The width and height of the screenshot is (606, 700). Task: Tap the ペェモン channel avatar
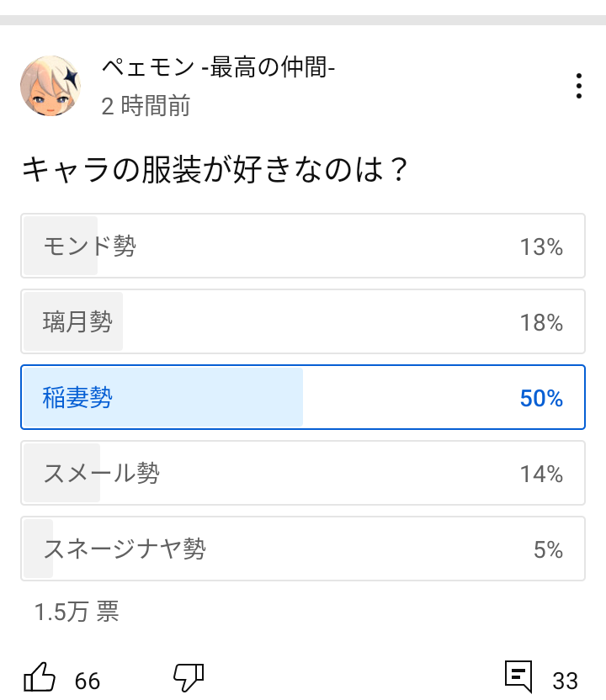click(50, 86)
